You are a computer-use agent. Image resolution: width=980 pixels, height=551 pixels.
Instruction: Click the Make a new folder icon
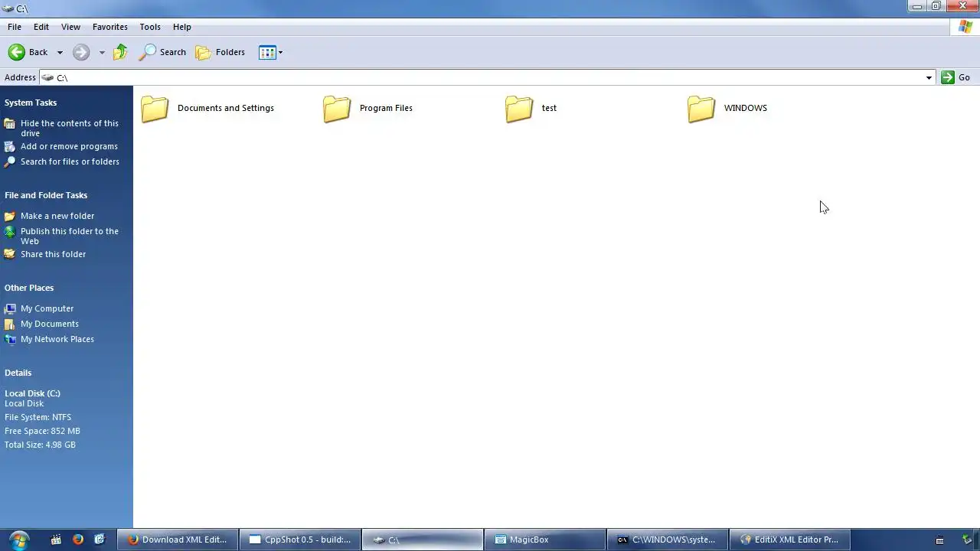[x=10, y=216]
